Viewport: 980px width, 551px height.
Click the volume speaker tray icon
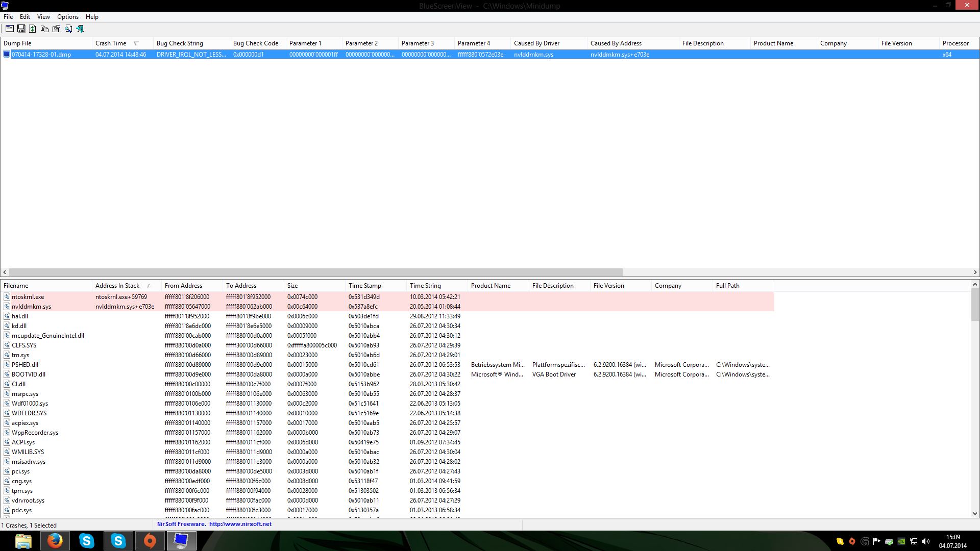coord(926,541)
